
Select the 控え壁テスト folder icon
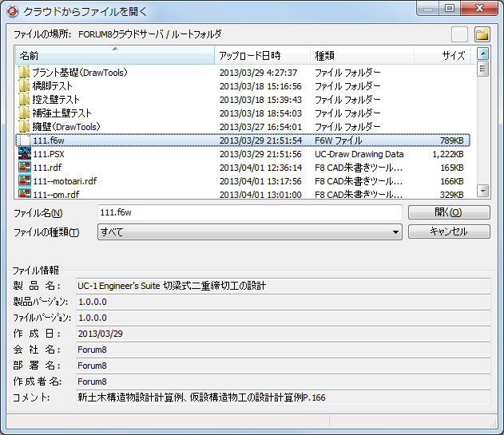tap(24, 100)
